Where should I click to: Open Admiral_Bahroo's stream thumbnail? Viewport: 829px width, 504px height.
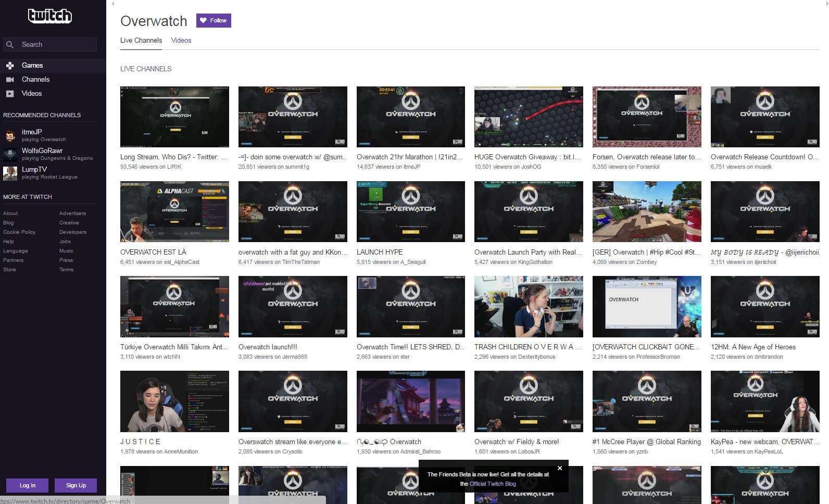pyautogui.click(x=411, y=401)
